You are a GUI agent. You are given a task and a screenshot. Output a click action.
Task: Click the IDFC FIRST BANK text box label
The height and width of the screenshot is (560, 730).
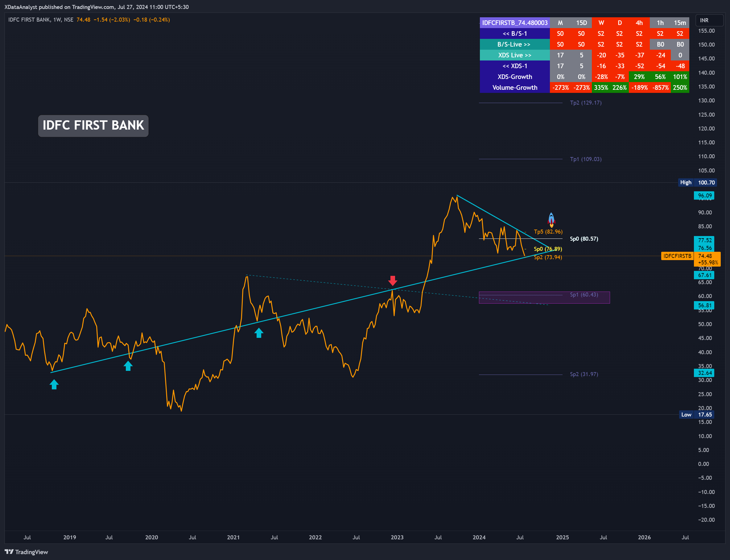[93, 126]
